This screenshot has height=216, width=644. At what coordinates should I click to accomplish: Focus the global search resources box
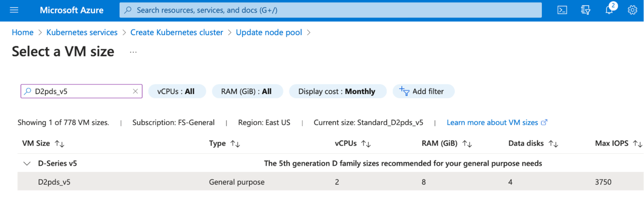click(330, 10)
